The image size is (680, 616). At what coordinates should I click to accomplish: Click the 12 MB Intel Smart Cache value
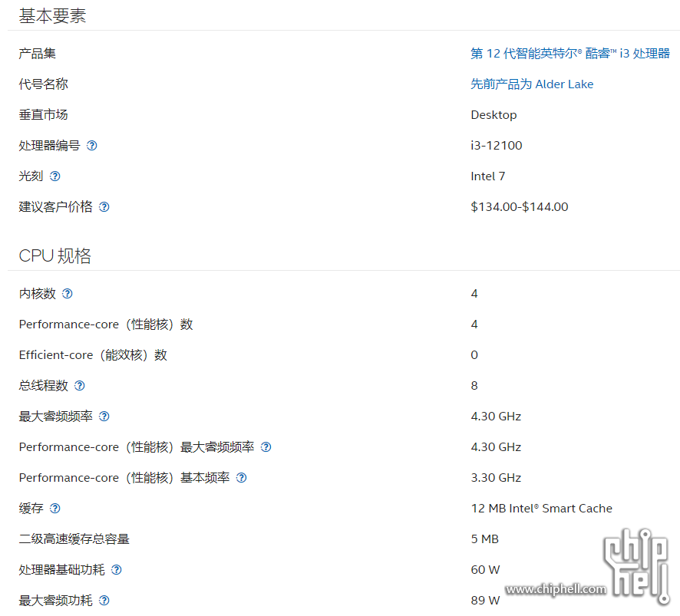(542, 509)
